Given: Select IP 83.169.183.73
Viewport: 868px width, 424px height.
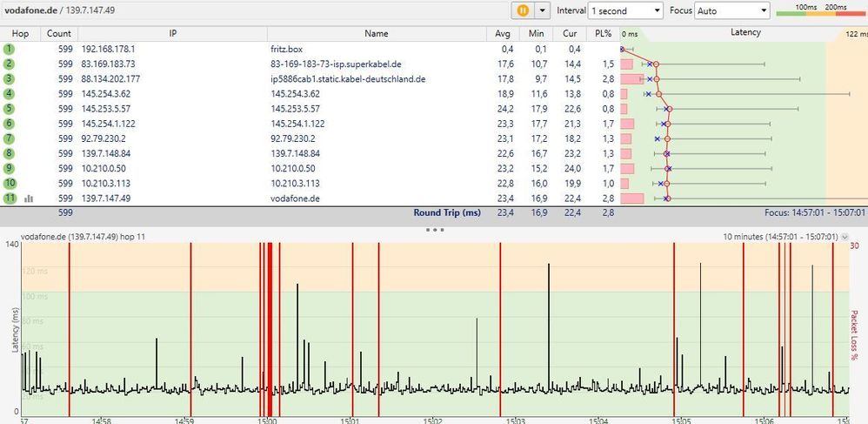Looking at the screenshot, I should point(108,64).
